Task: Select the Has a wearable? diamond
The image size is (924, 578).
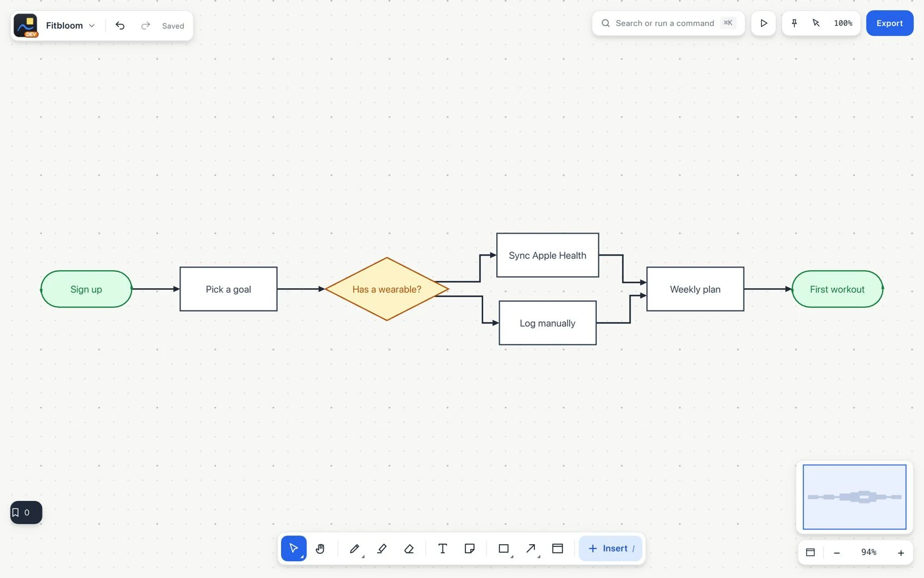Action: coord(387,289)
